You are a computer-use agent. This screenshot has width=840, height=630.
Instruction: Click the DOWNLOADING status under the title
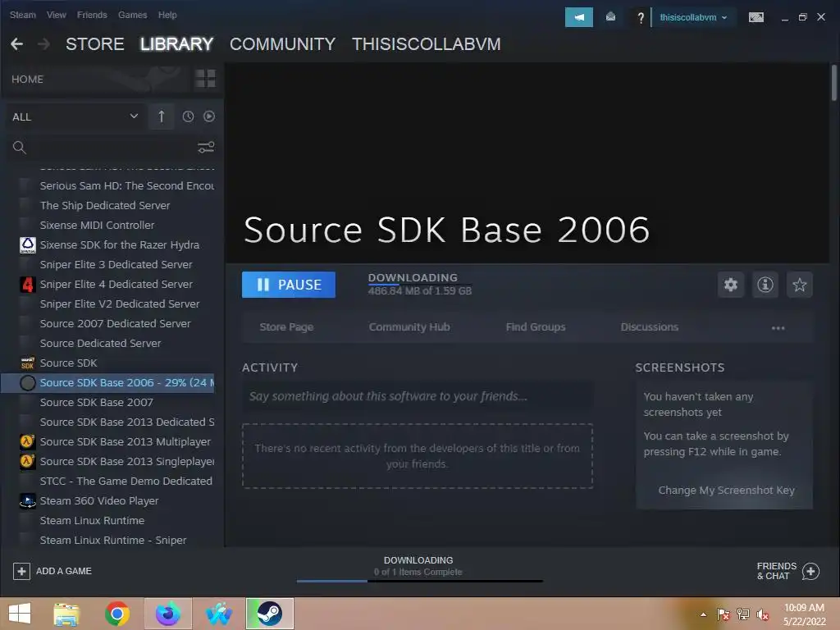click(x=413, y=277)
